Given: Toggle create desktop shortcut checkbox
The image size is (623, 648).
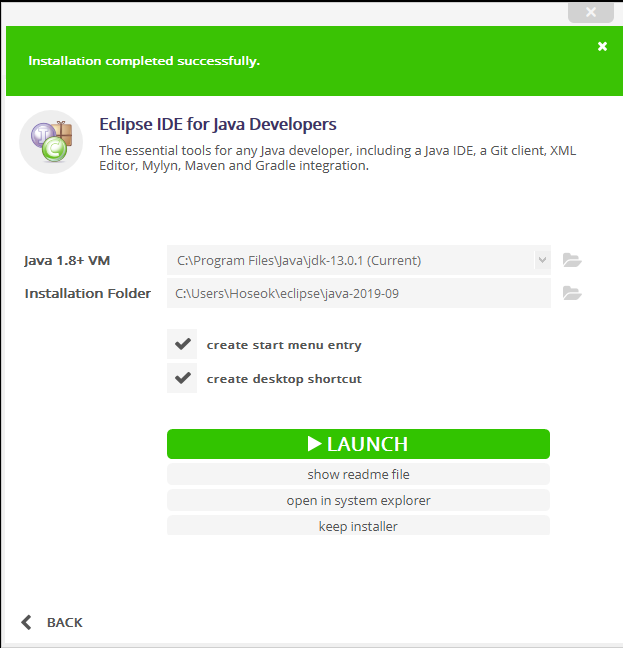Looking at the screenshot, I should point(182,378).
